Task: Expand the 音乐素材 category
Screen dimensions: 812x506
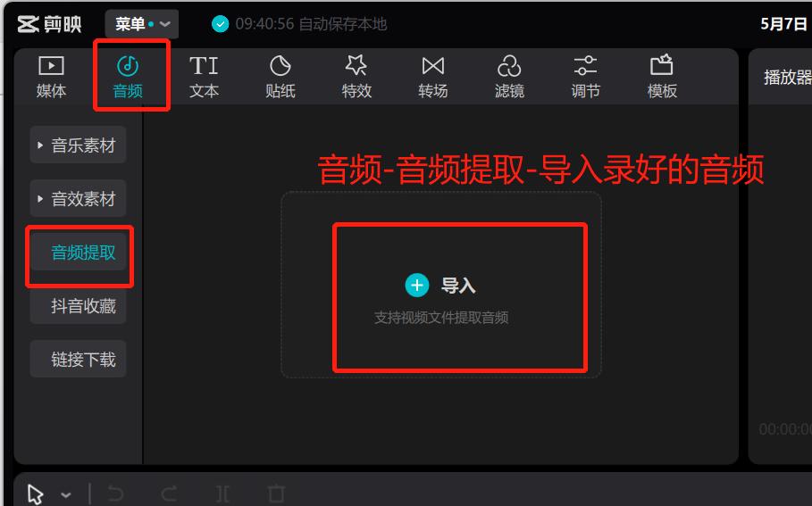Action: tap(79, 145)
